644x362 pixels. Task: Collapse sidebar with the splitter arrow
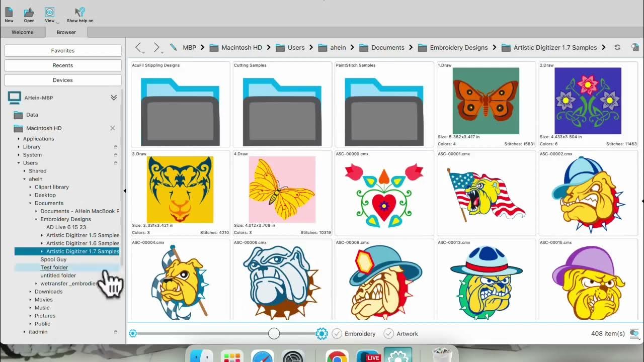[124, 191]
